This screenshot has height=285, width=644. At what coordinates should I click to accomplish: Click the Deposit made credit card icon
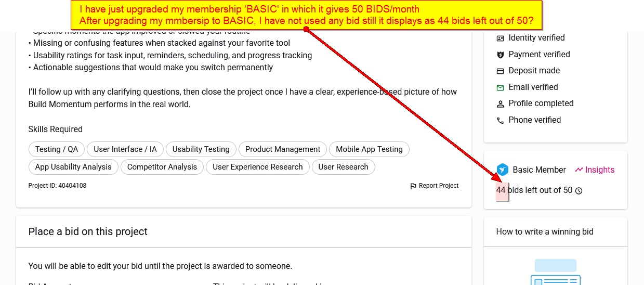(500, 71)
